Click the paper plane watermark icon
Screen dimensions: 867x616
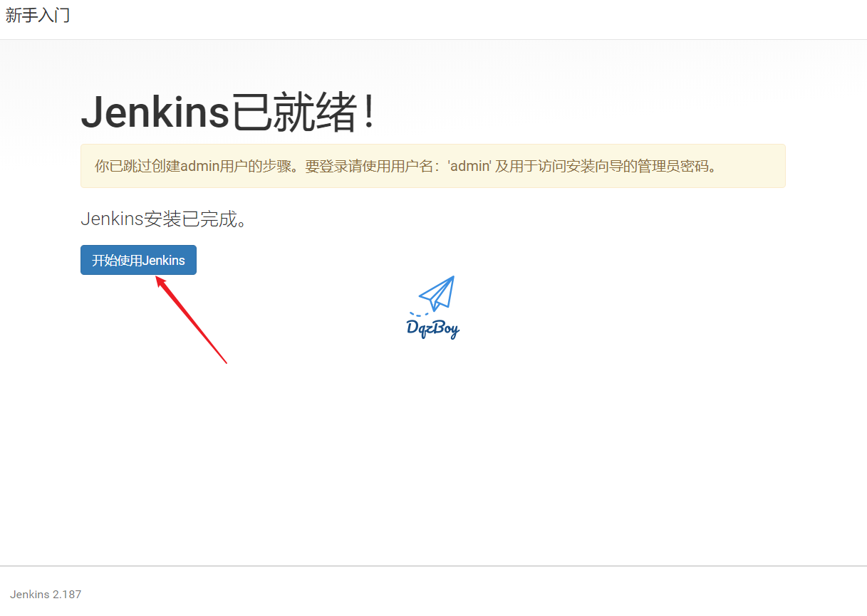click(x=437, y=293)
